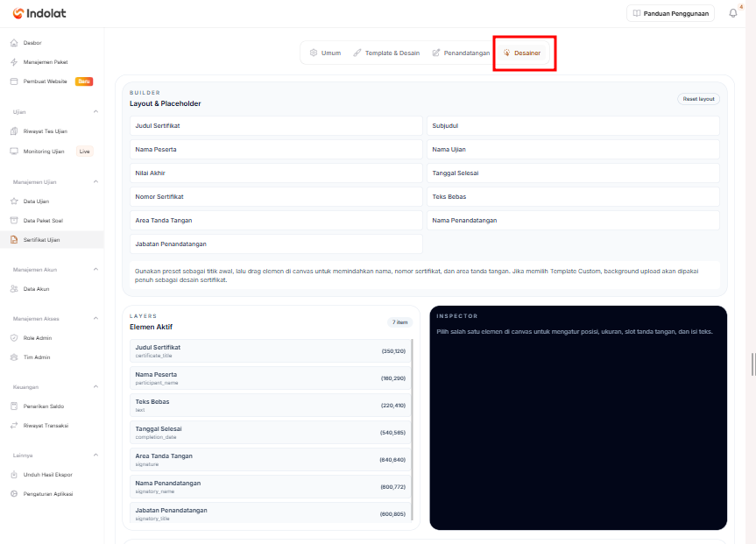756x544 pixels.
Task: Select Jabatan Penandatangan layer in Elemen Aktif
Action: click(x=270, y=512)
